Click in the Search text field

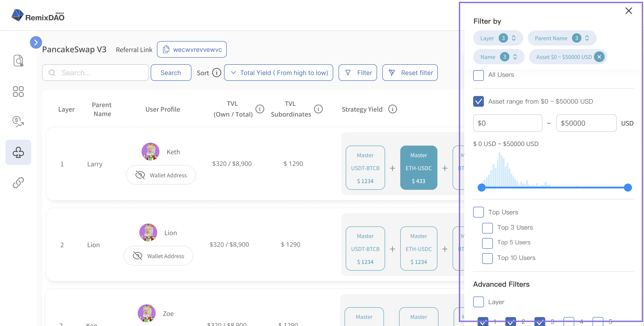[95, 73]
